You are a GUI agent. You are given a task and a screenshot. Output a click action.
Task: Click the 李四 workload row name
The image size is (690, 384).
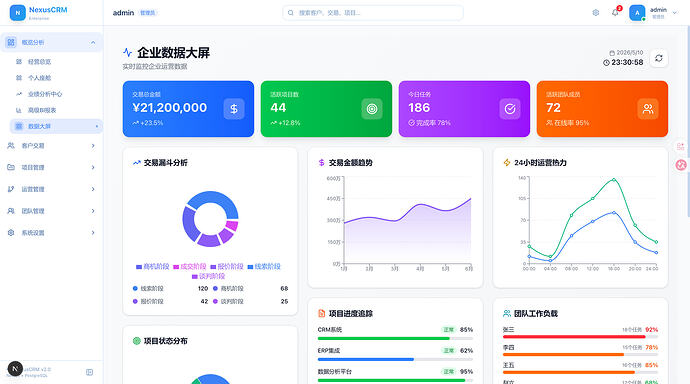coord(508,347)
